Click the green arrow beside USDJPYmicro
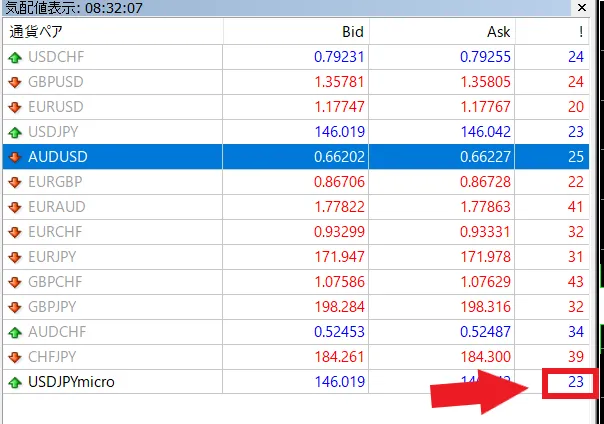The image size is (604, 424). (x=14, y=382)
